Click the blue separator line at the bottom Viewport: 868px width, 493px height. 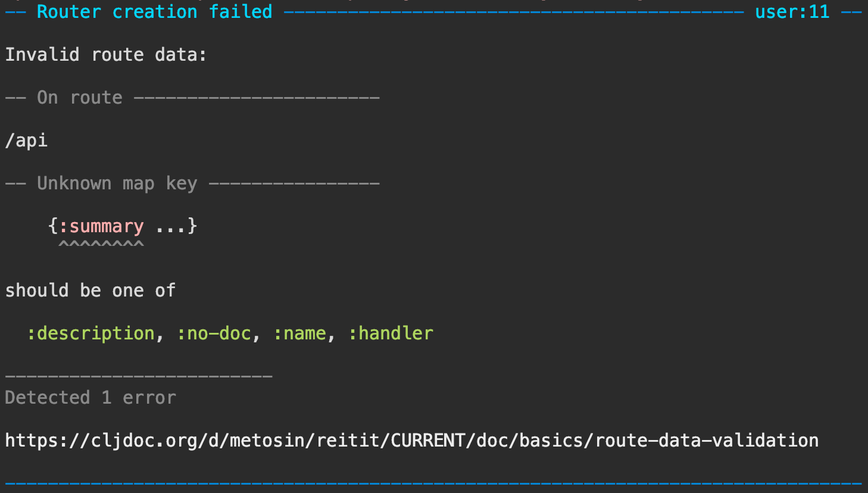coord(433,483)
